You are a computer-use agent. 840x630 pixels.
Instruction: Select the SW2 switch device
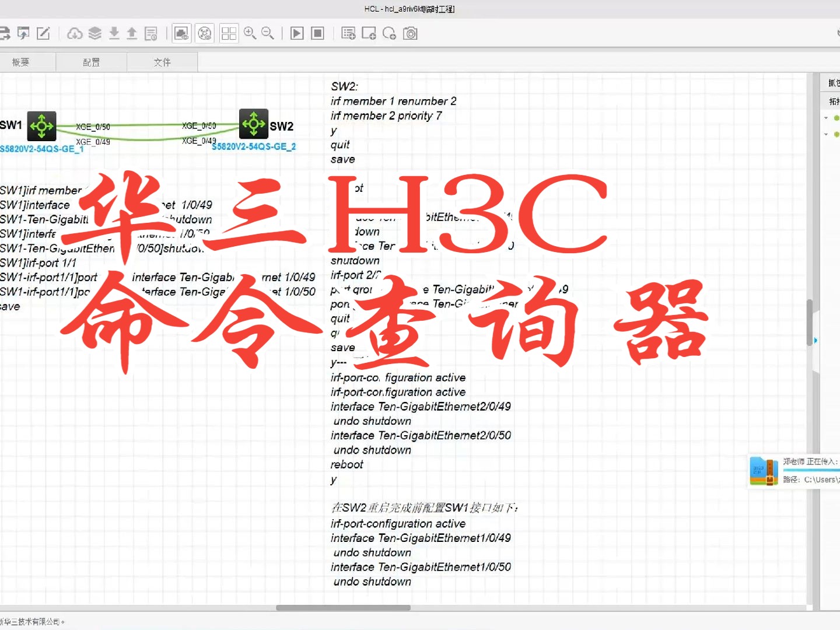pos(254,123)
